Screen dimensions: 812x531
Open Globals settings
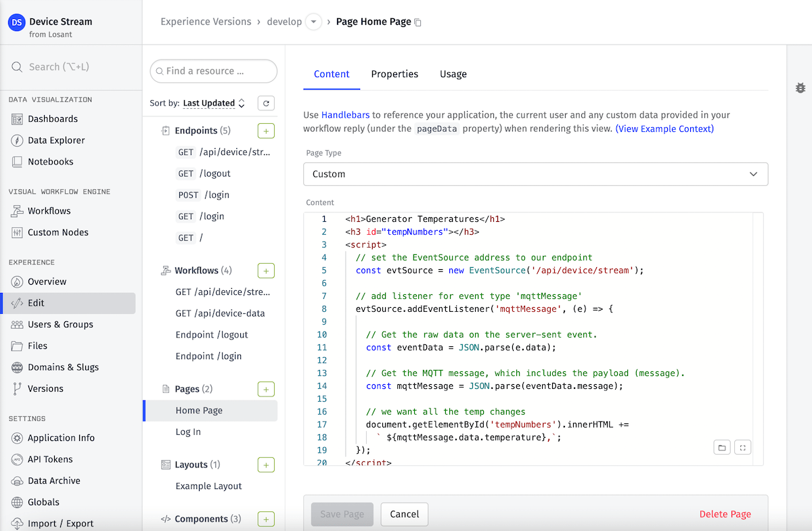click(43, 503)
